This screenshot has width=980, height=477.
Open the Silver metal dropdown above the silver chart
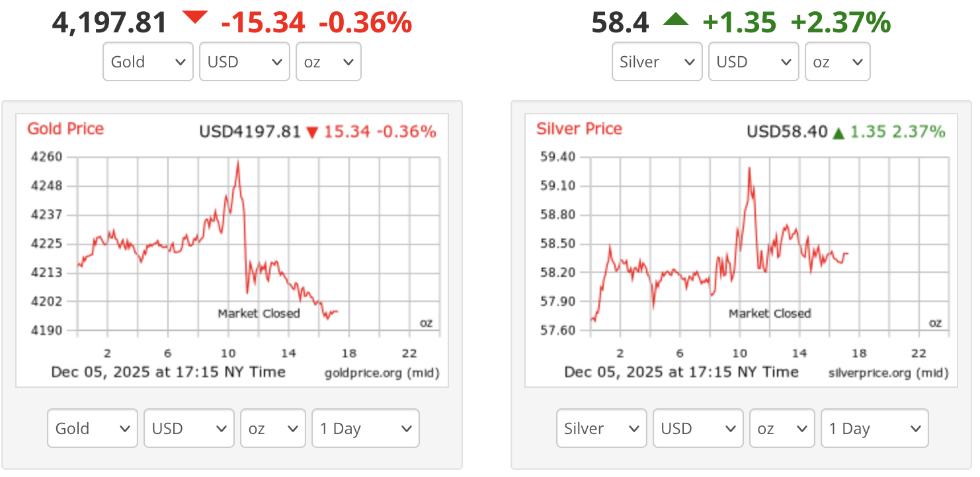click(657, 62)
